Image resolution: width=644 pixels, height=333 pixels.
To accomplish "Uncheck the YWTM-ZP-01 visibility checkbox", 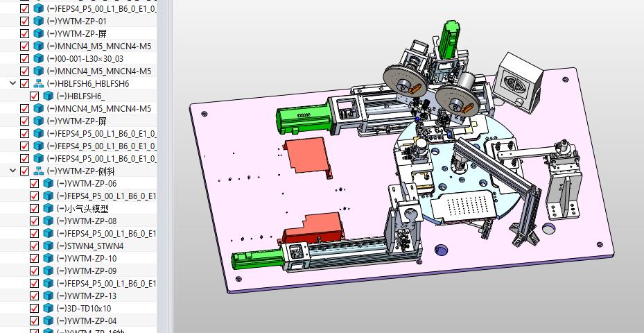I will tap(25, 21).
